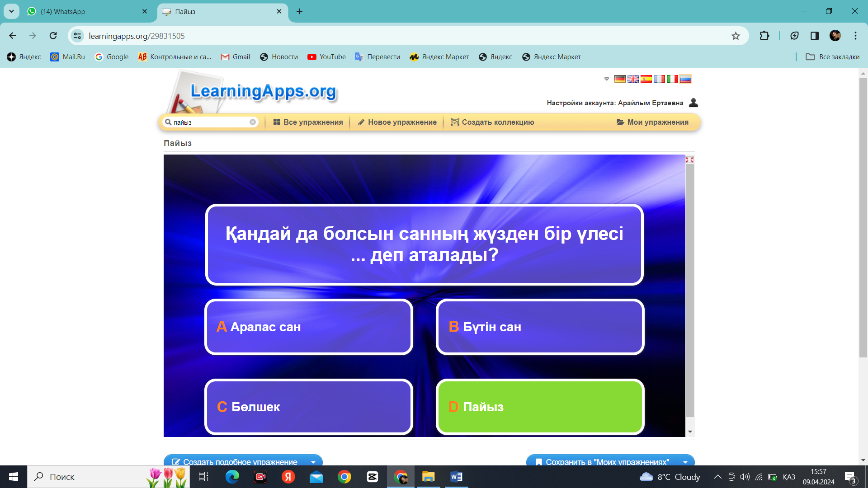Open the Все упражнения menu item

[308, 122]
